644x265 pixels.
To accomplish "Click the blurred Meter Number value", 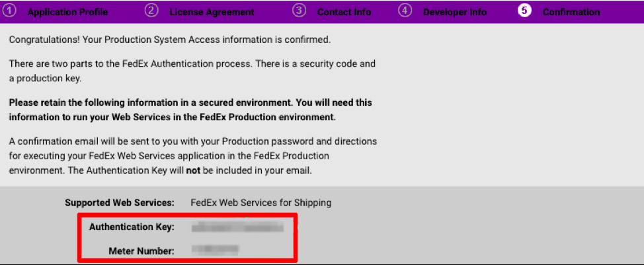I will click(x=215, y=250).
